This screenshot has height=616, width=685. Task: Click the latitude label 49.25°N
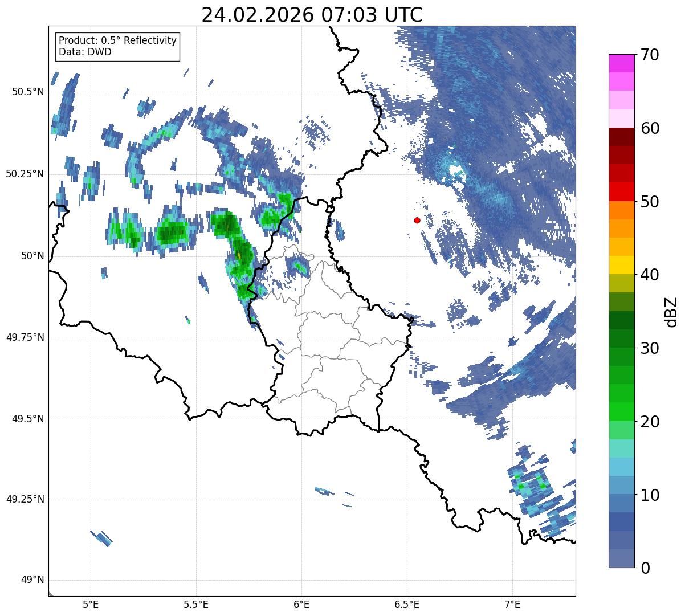tap(25, 500)
